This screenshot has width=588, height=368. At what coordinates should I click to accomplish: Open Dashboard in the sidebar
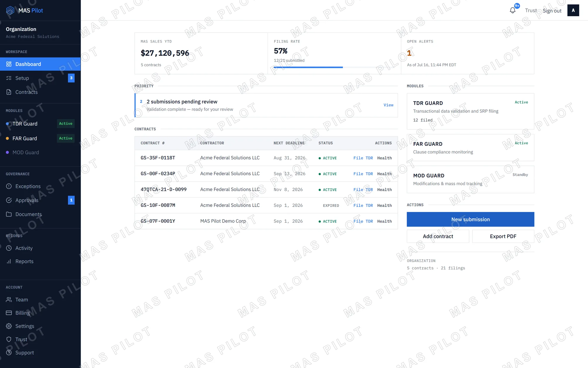[x=40, y=64]
